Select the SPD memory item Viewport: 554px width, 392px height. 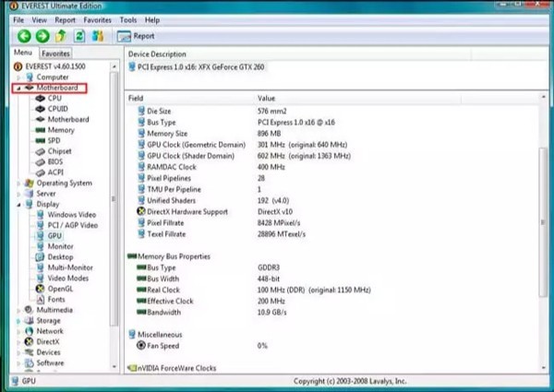tap(54, 140)
